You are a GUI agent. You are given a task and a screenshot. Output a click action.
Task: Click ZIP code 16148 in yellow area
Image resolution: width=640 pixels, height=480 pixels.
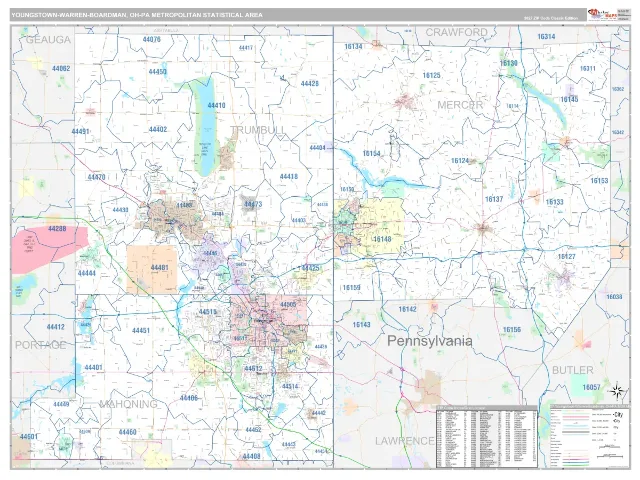(x=382, y=239)
